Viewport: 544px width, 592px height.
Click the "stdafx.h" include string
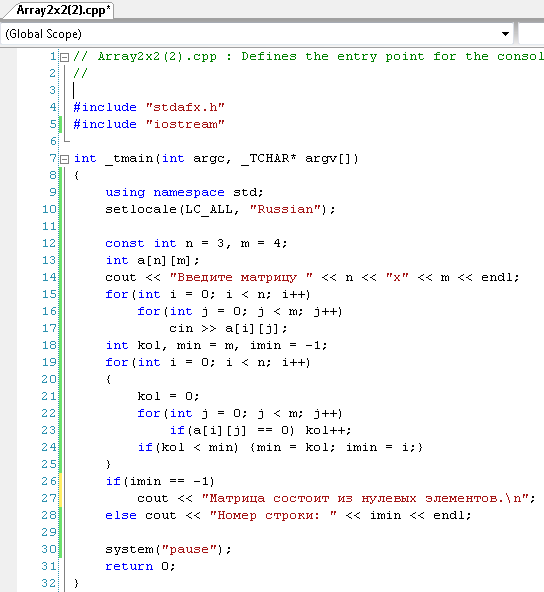[x=185, y=107]
